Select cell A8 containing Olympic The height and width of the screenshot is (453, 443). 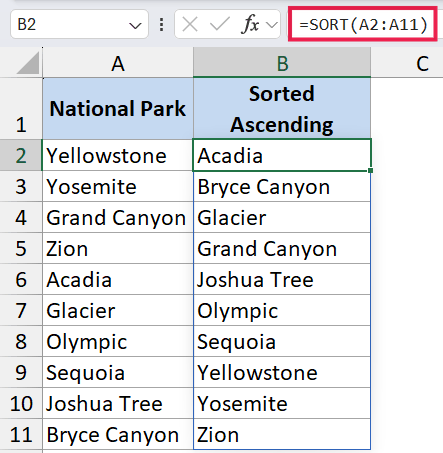tap(118, 341)
